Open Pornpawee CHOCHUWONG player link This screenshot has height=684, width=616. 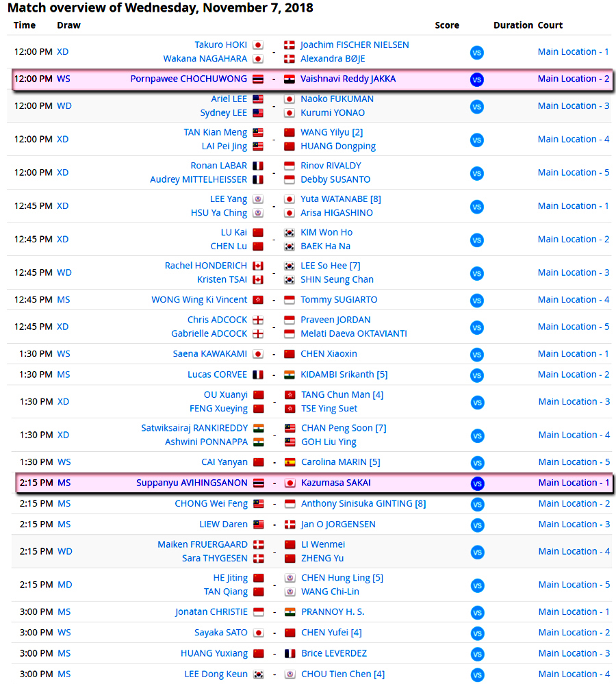(x=189, y=79)
